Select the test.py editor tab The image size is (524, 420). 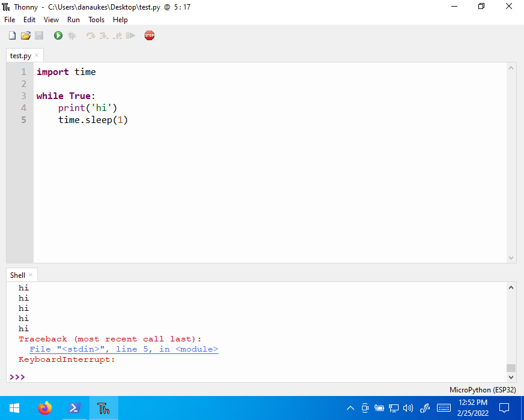[21, 56]
